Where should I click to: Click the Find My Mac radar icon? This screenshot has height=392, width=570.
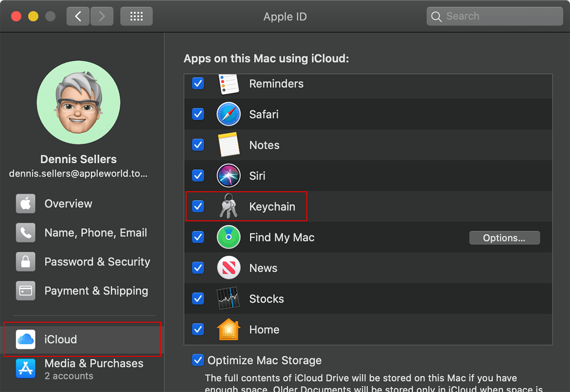point(228,238)
